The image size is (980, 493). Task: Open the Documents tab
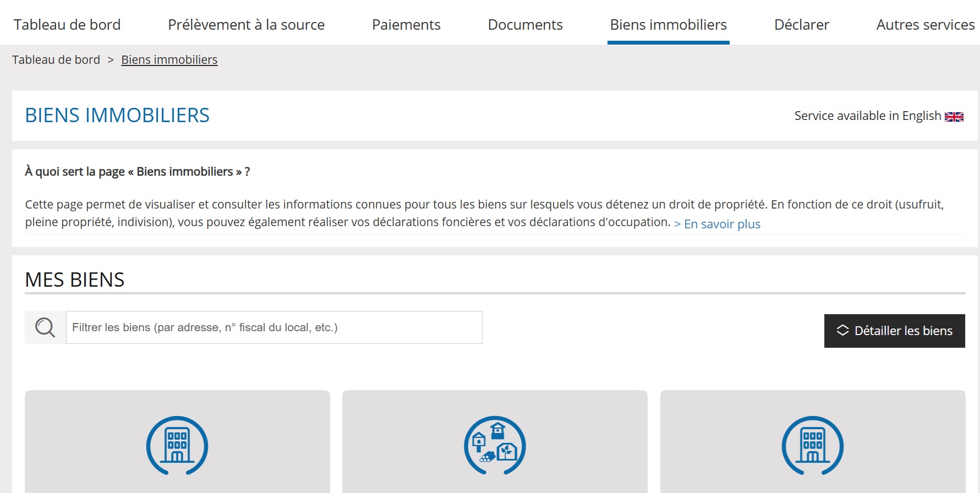tap(525, 25)
